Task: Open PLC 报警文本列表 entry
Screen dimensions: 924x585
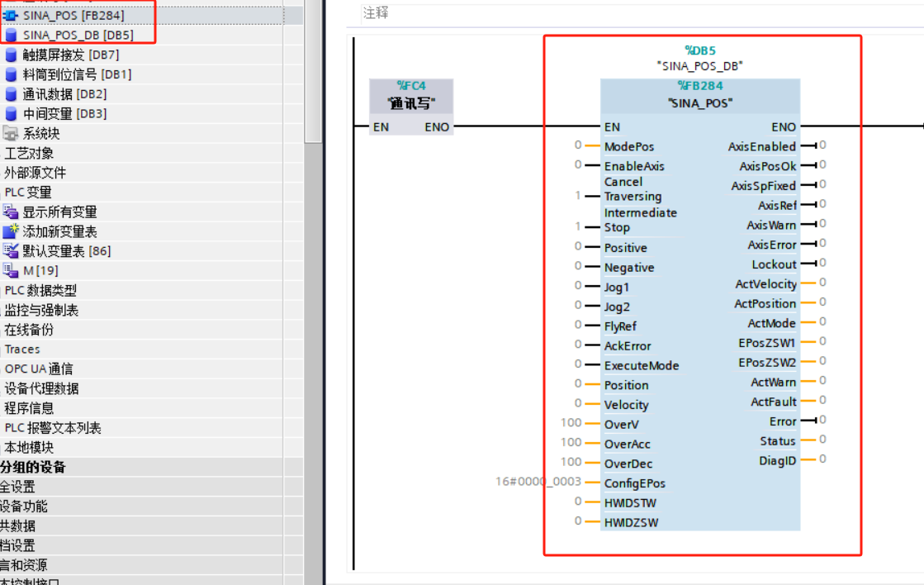Action: coord(53,427)
